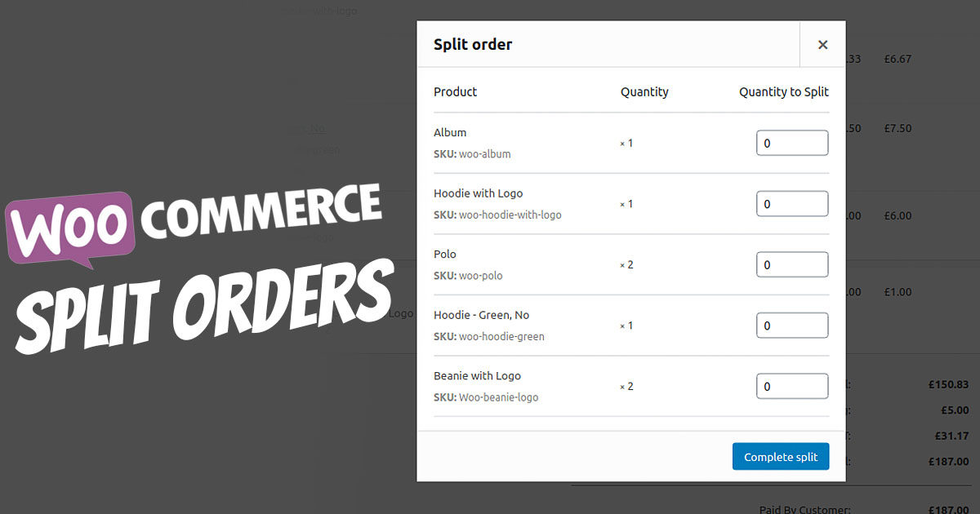The height and width of the screenshot is (514, 980).
Task: Select the Beanie with Logo split field
Action: (x=791, y=385)
